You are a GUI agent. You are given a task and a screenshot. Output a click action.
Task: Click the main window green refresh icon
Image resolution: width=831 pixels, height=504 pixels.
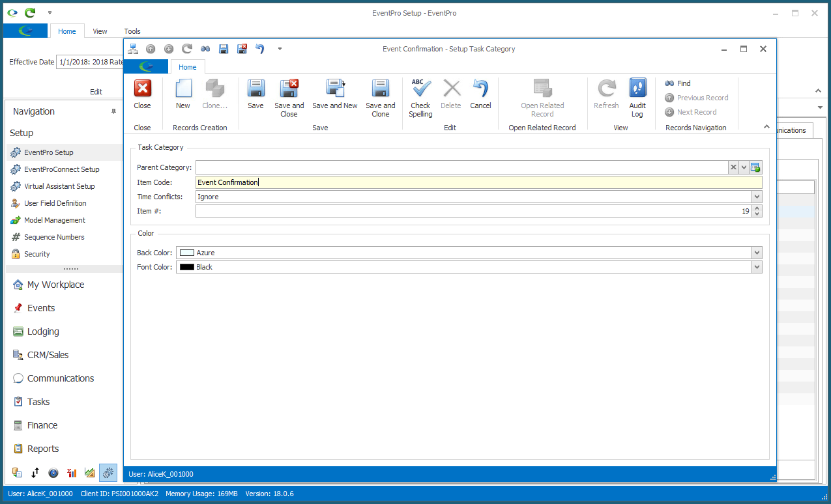[30, 12]
